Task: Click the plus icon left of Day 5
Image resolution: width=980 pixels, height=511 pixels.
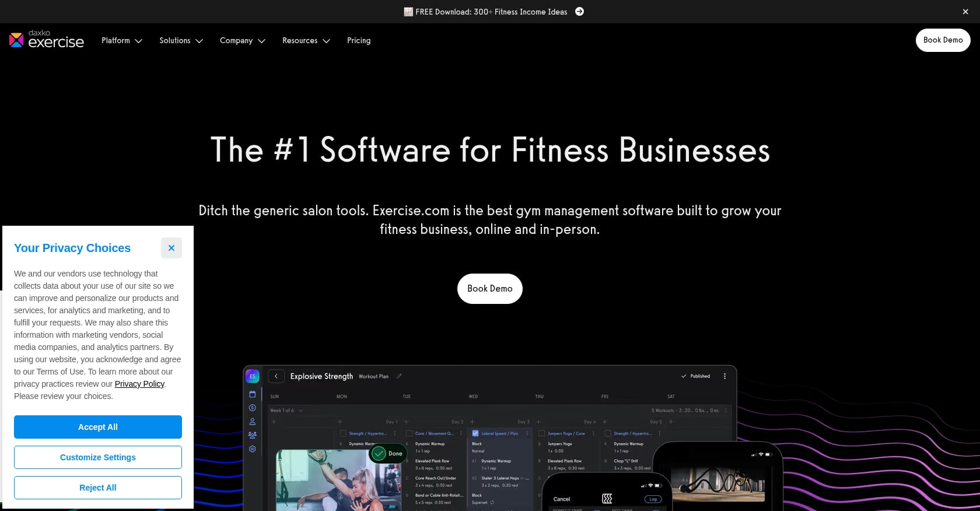Action: tap(605, 422)
